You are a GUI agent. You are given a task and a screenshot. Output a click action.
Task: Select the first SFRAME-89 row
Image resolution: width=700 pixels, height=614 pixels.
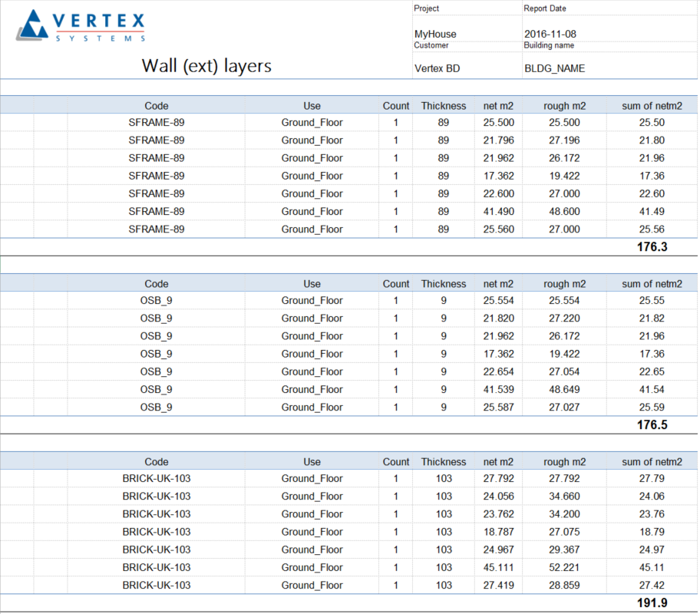pos(157,122)
